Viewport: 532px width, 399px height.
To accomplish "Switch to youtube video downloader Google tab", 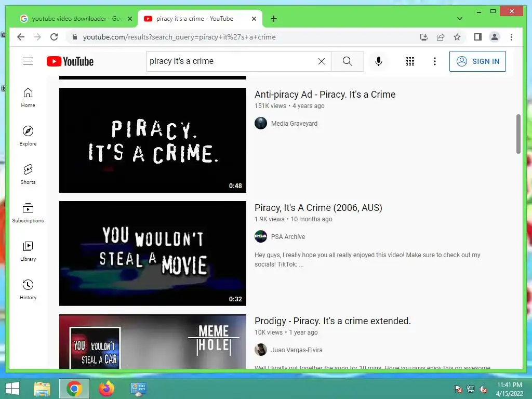I will coord(75,19).
